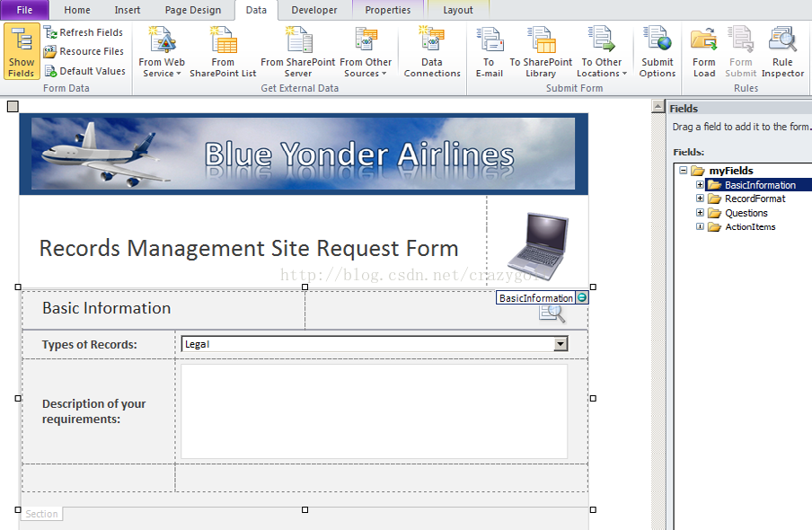Open the Rule Inspector
This screenshot has height=530, width=812.
(782, 52)
